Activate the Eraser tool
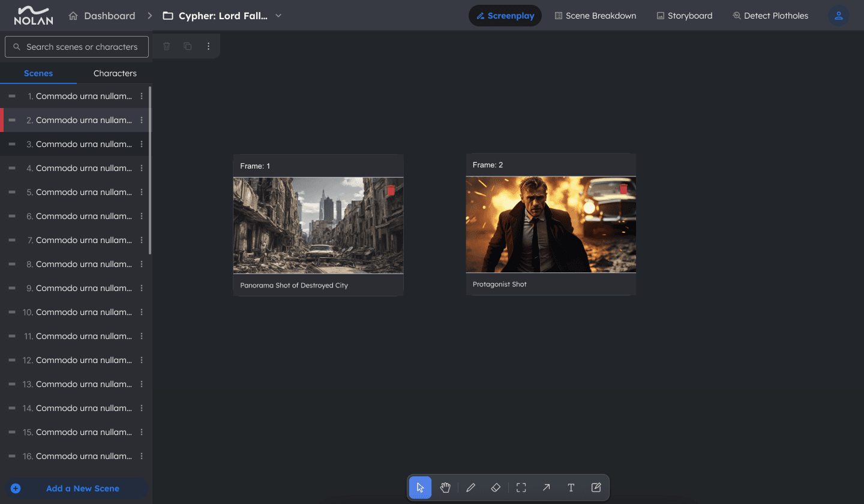Screen dimensions: 864x504 coord(496,487)
